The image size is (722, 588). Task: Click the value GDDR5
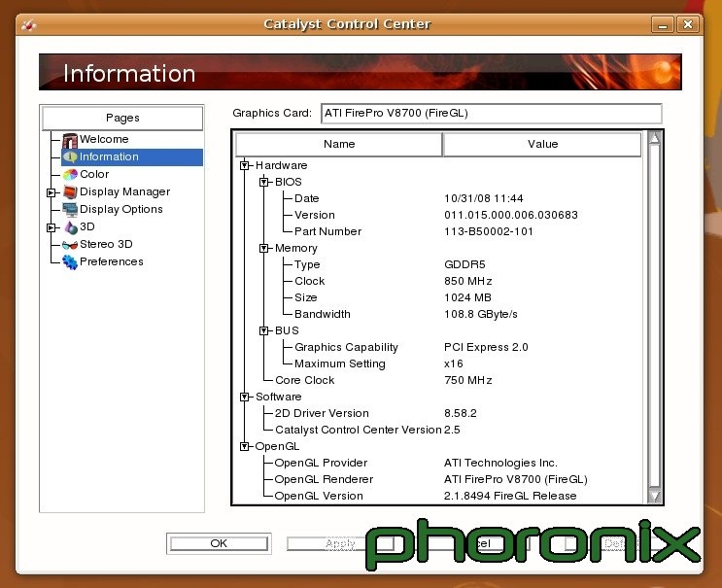[x=464, y=264]
